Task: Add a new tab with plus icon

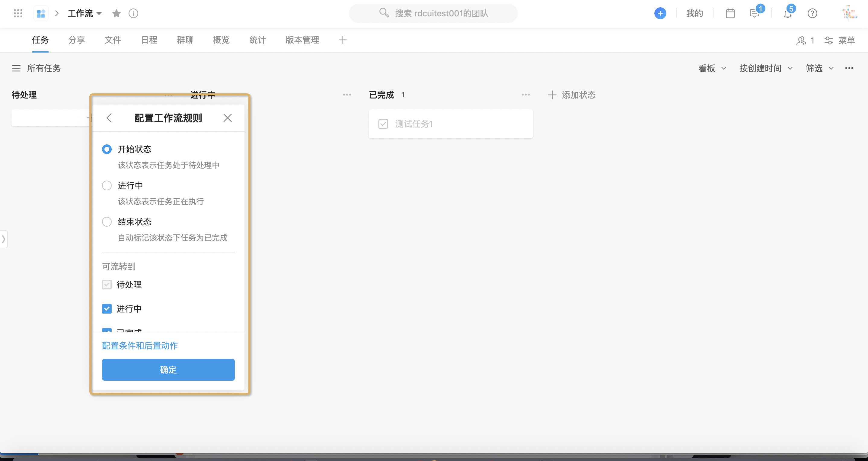Action: coord(343,40)
